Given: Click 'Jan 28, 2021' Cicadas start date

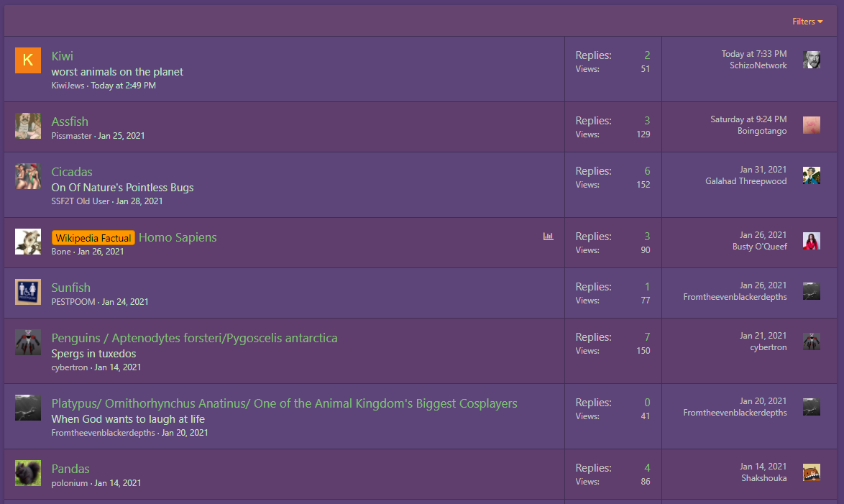Looking at the screenshot, I should pos(139,201).
